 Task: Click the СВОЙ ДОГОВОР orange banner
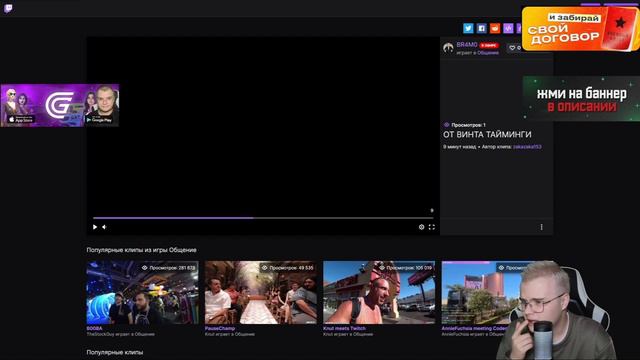tap(581, 29)
